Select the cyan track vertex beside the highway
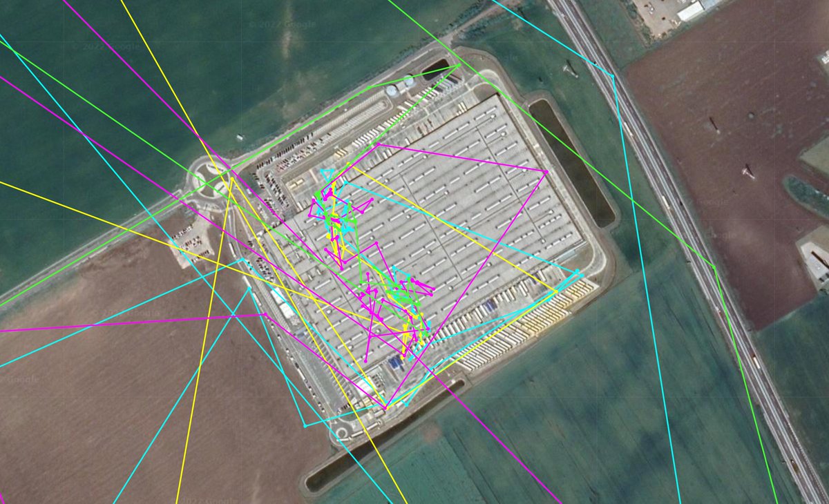This screenshot has width=829, height=504. click(613, 75)
